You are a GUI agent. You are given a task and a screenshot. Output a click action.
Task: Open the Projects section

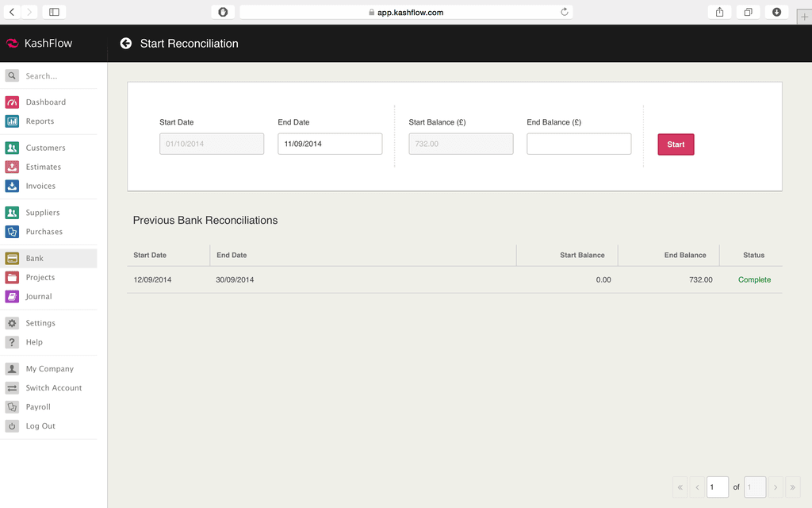pyautogui.click(x=40, y=277)
